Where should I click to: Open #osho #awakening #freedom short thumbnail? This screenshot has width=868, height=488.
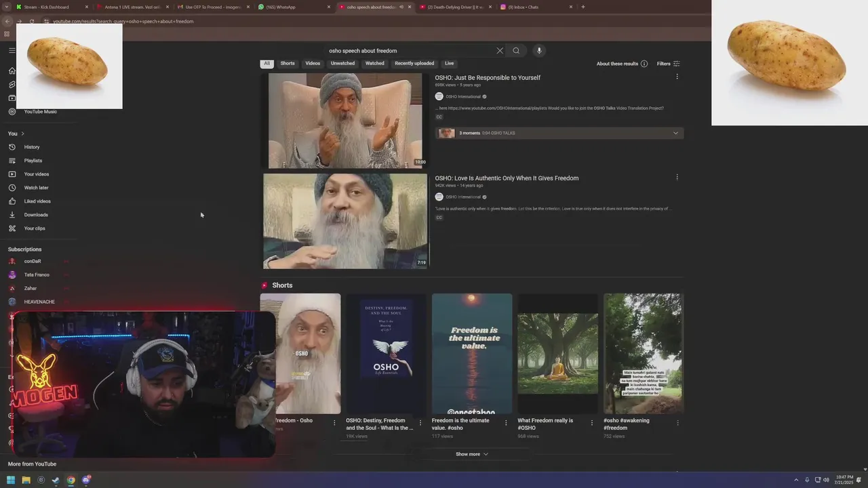click(644, 354)
